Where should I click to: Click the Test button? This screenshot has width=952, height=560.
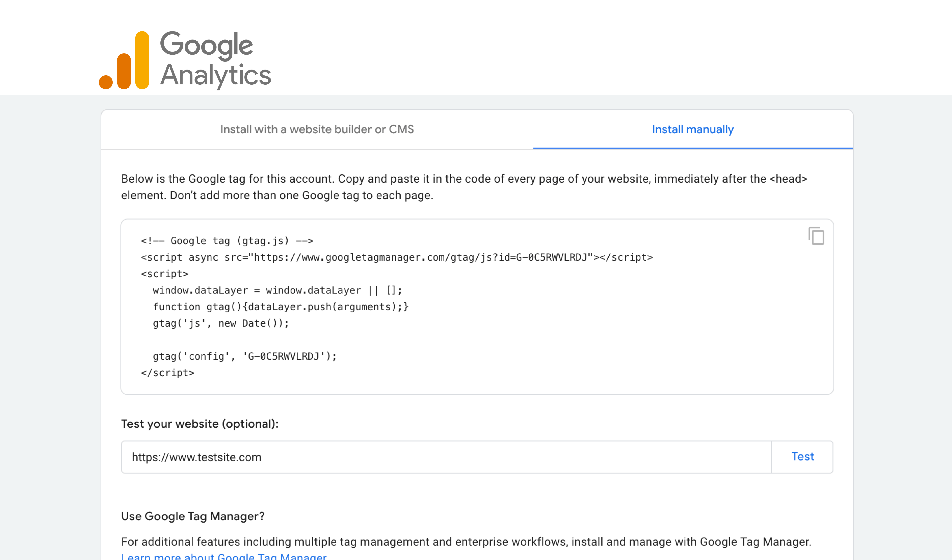tap(802, 457)
